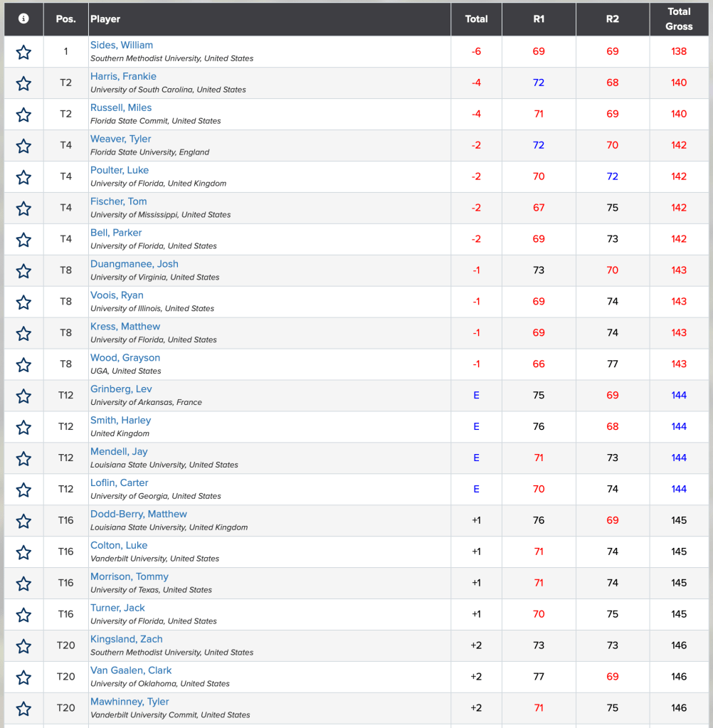Click the info icon in table header

tap(23, 19)
